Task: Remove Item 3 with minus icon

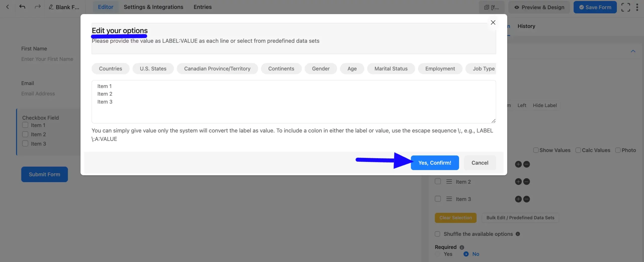Action: coord(527,199)
